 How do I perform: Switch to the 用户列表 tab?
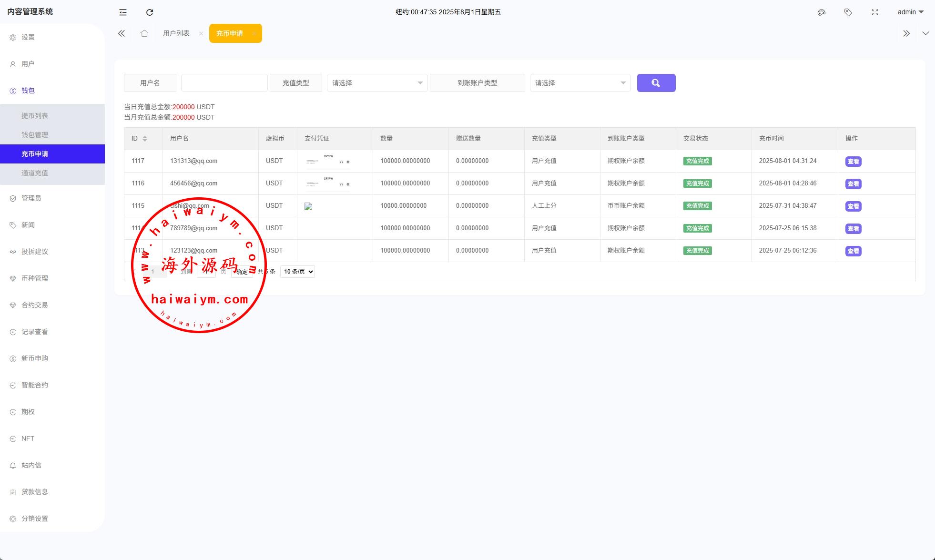tap(176, 33)
